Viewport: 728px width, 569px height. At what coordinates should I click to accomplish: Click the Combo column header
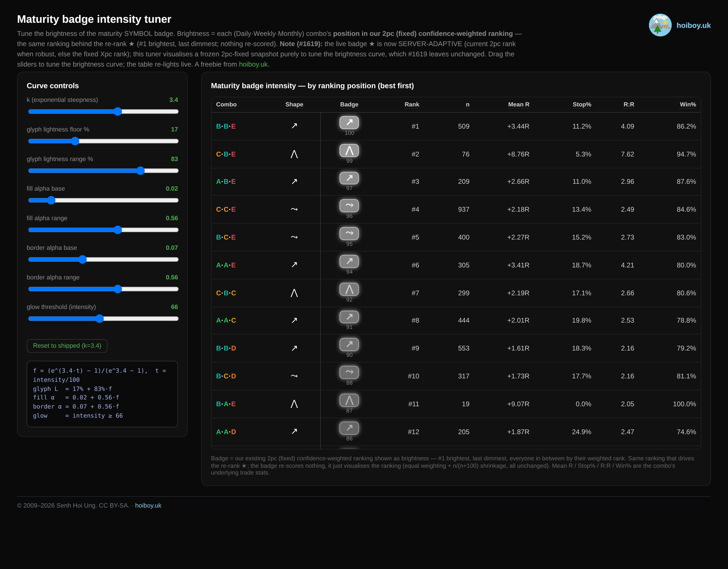[x=226, y=104]
